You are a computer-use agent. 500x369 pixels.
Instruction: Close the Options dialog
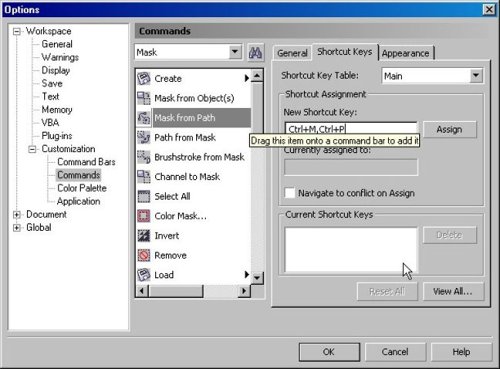point(489,9)
